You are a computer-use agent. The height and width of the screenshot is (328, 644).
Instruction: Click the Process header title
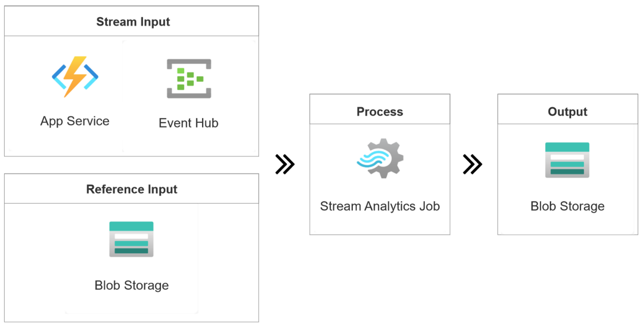380,111
